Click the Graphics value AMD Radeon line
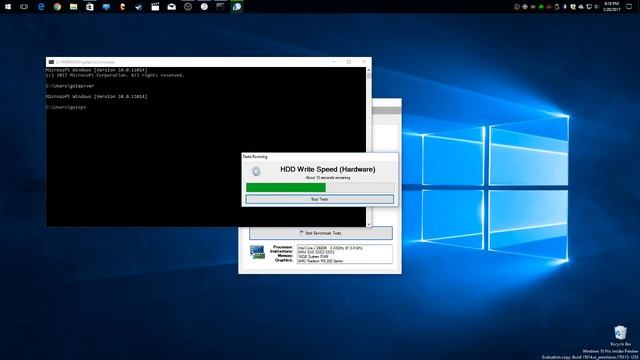Image resolution: width=640 pixels, height=360 pixels. 320,261
